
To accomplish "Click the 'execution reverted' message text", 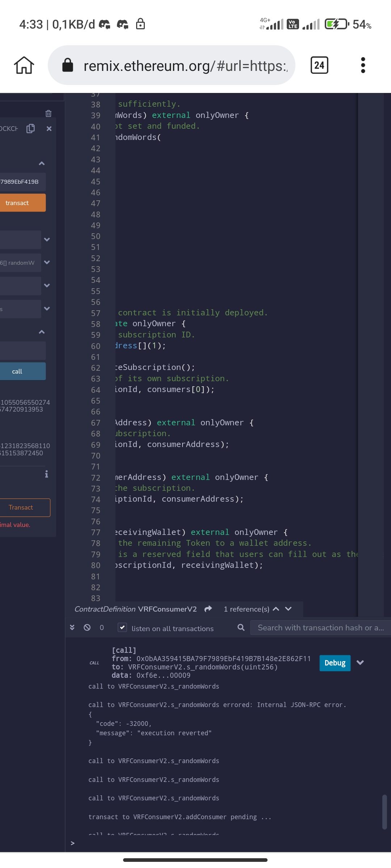I will click(175, 733).
